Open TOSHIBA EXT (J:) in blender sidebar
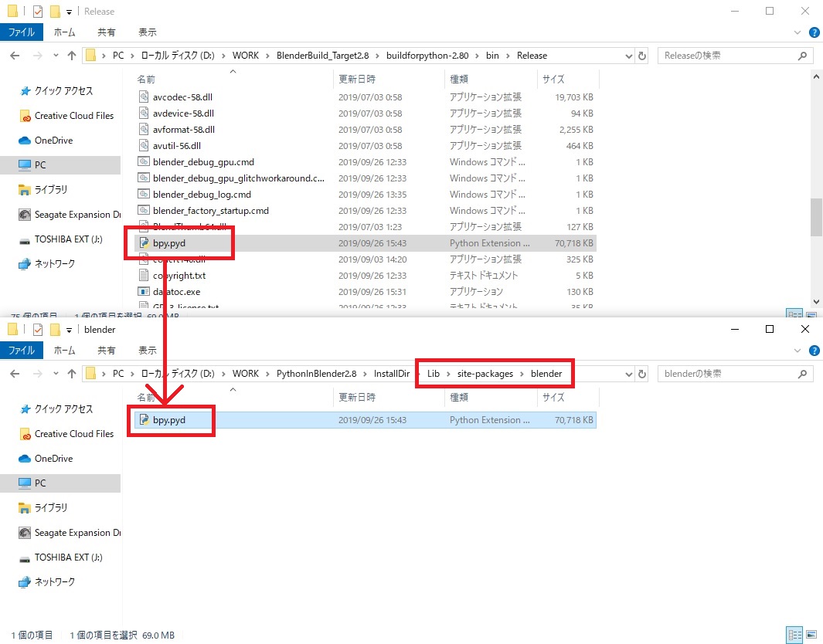The width and height of the screenshot is (823, 644). pyautogui.click(x=61, y=557)
